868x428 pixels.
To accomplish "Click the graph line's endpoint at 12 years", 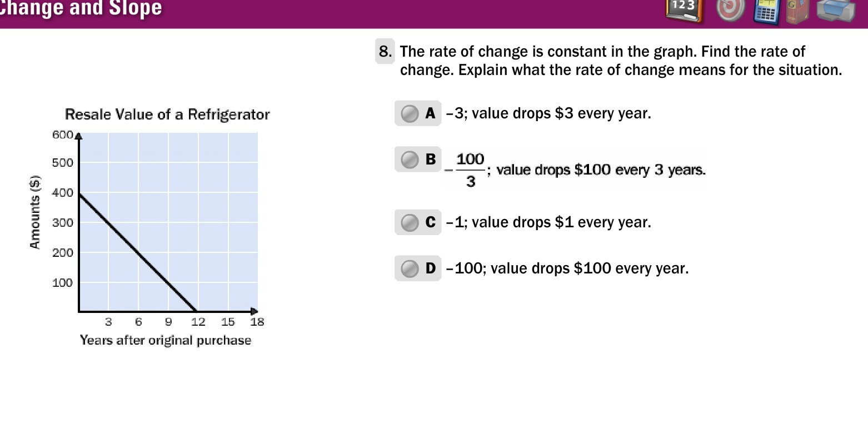I will [196, 311].
